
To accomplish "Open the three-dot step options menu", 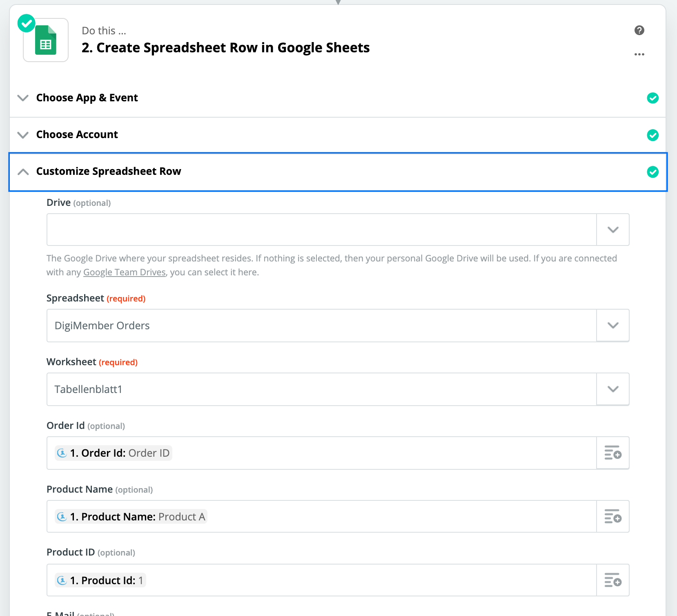I will point(639,54).
